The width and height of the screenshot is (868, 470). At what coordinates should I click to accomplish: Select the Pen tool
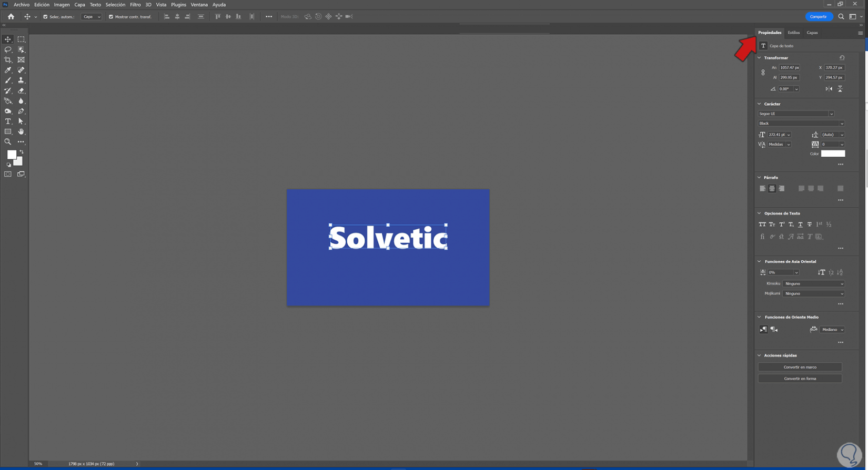pyautogui.click(x=21, y=111)
